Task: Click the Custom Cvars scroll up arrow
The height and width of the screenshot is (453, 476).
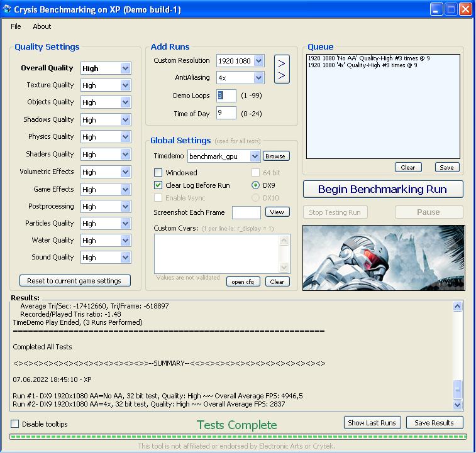Action: [x=284, y=241]
